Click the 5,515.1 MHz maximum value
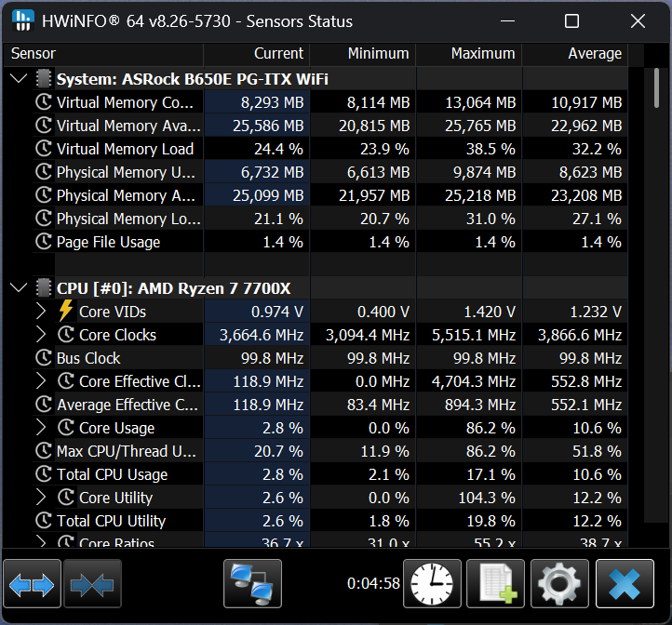 click(x=474, y=335)
